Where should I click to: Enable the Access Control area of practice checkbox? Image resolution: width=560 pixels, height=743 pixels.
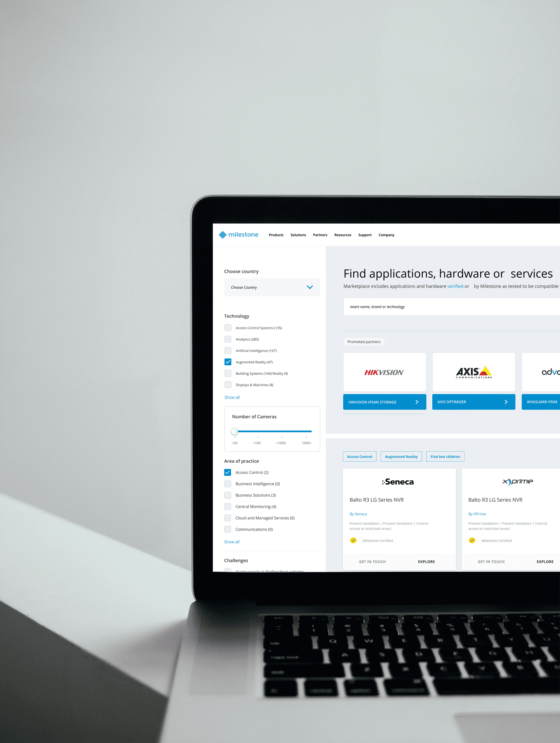(x=228, y=472)
